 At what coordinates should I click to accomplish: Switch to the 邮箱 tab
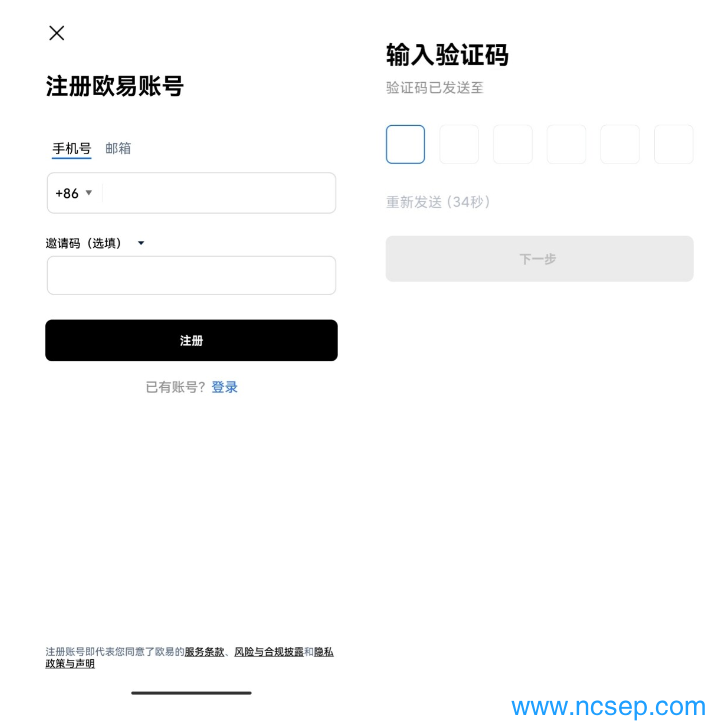point(118,148)
